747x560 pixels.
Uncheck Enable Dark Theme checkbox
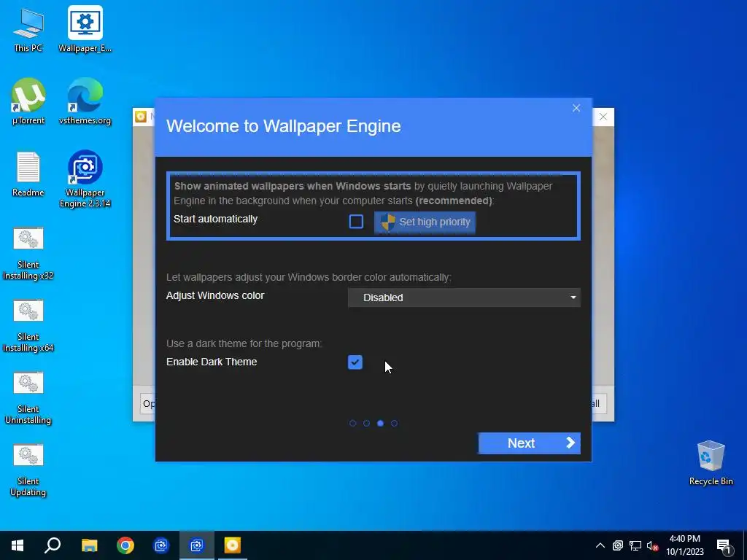(x=355, y=362)
